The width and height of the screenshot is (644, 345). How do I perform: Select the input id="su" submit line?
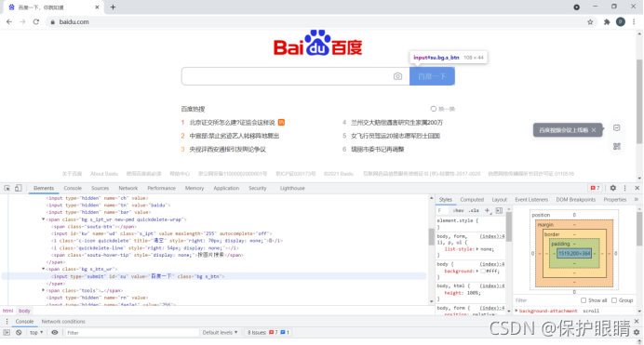click(138, 276)
